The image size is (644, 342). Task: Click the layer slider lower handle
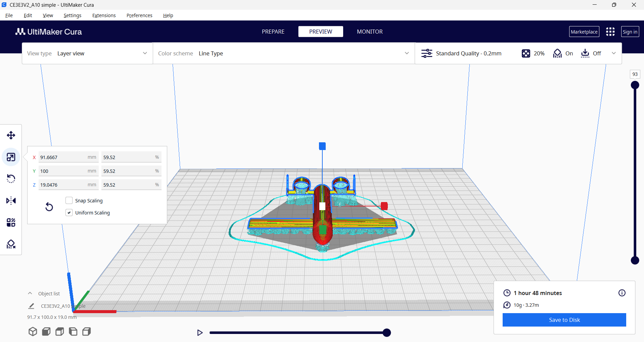[635, 260]
